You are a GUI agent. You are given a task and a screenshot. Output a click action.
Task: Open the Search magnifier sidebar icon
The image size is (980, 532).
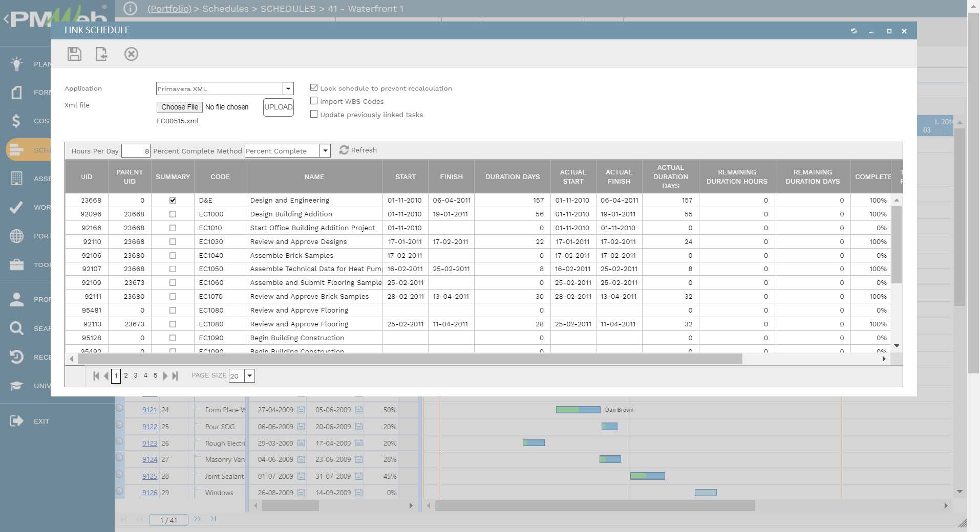[16, 328]
